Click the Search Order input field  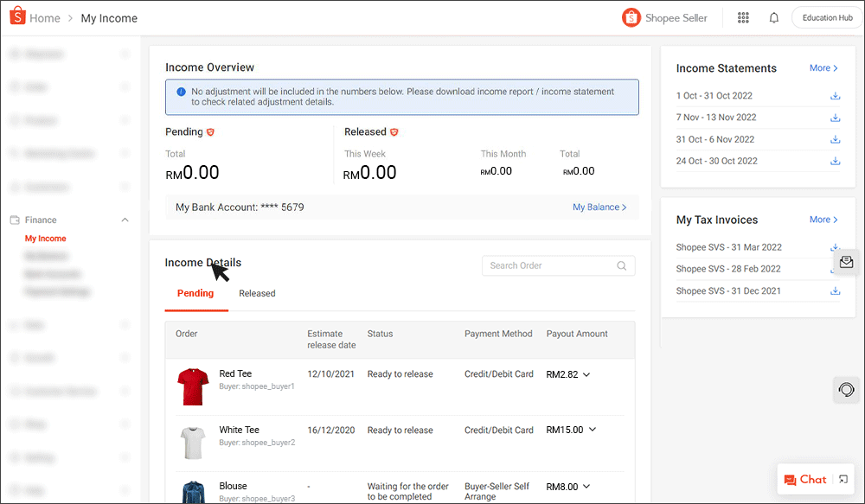558,265
